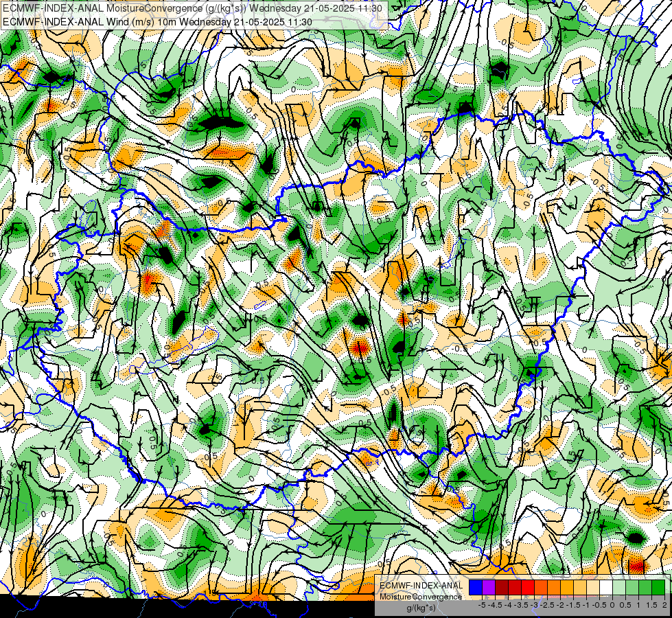672x618 pixels.
Task: Click the -3.5 tick on the legend scale
Action: 521,605
